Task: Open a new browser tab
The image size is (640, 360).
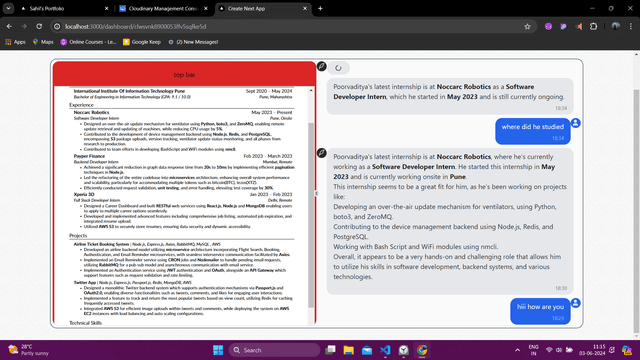Action: click(320, 8)
